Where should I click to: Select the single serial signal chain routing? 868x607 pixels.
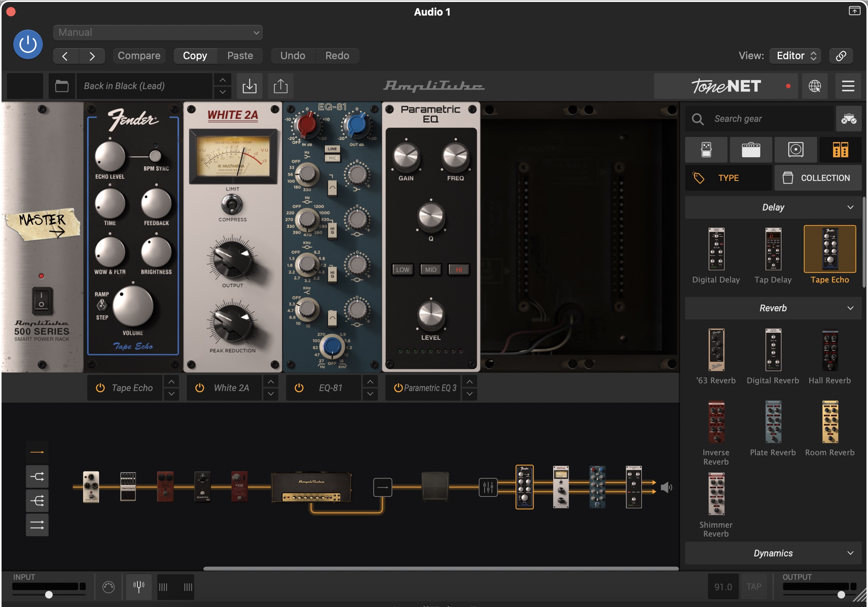click(37, 452)
